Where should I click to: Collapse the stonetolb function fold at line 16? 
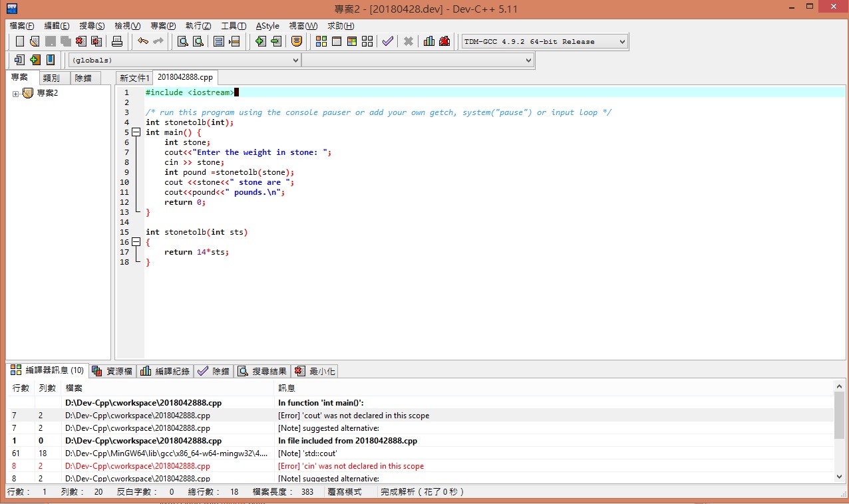coord(136,242)
